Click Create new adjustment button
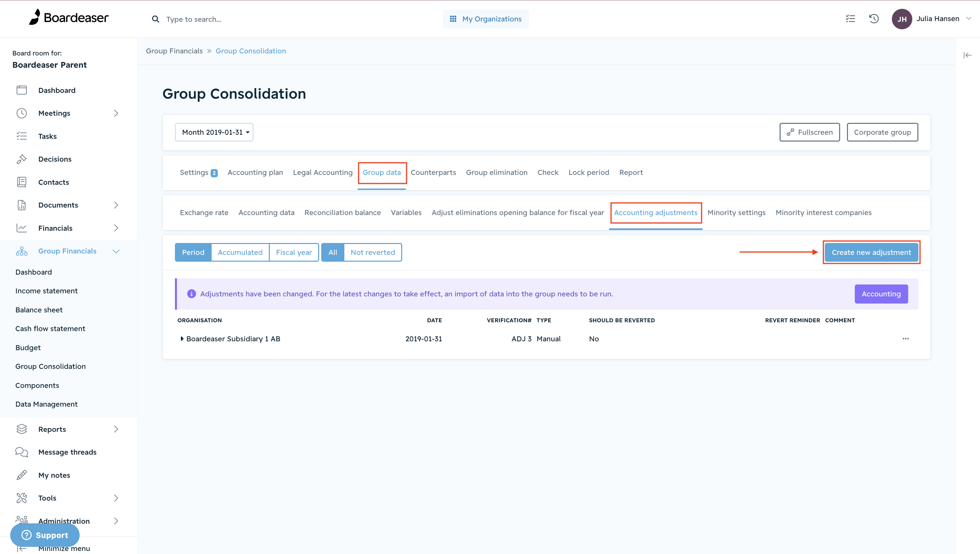This screenshot has height=554, width=980. tap(871, 252)
